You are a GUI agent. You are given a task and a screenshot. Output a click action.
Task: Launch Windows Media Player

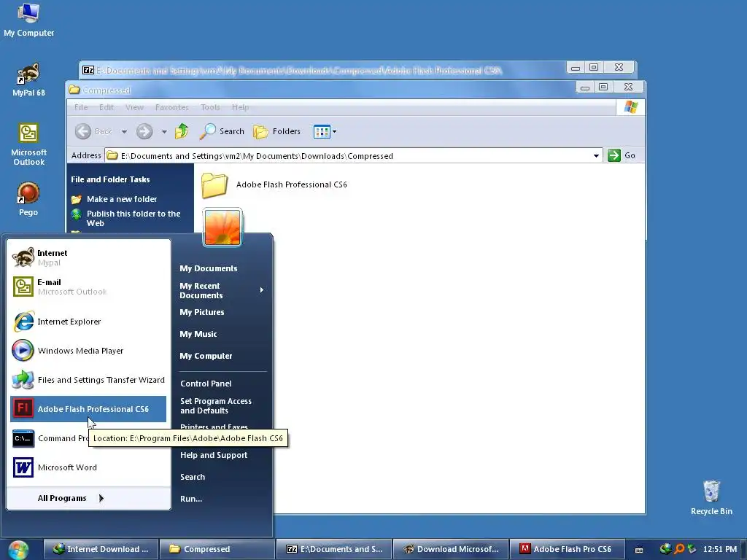[x=88, y=351]
